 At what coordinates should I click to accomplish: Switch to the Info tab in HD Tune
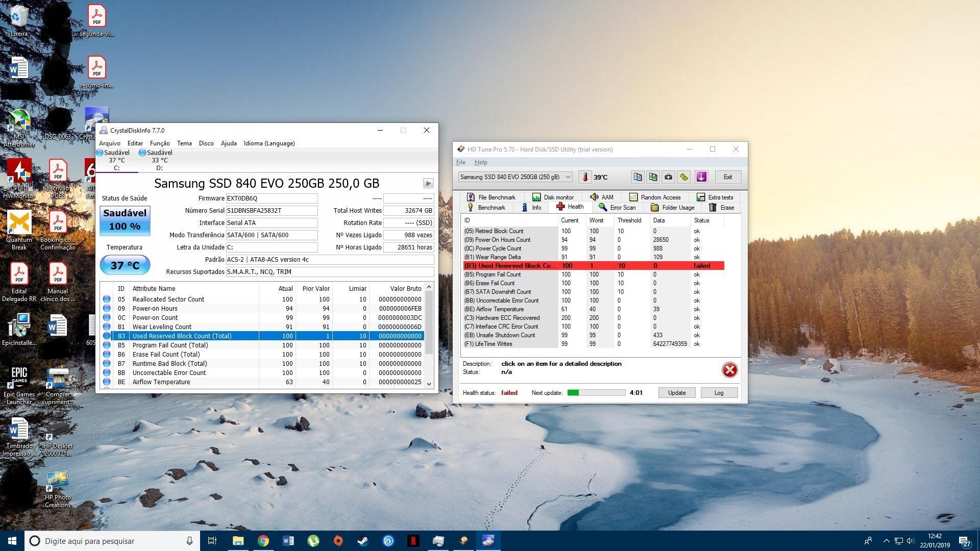pyautogui.click(x=531, y=208)
